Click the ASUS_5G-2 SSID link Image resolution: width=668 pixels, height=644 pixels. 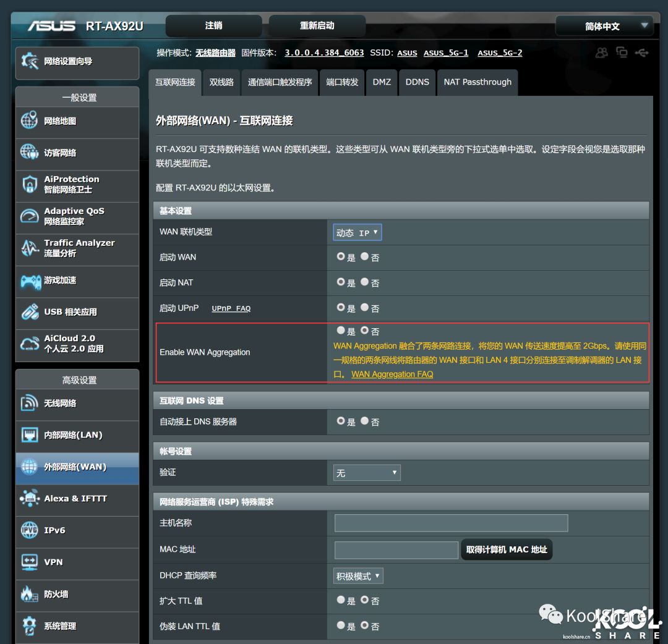tap(500, 53)
